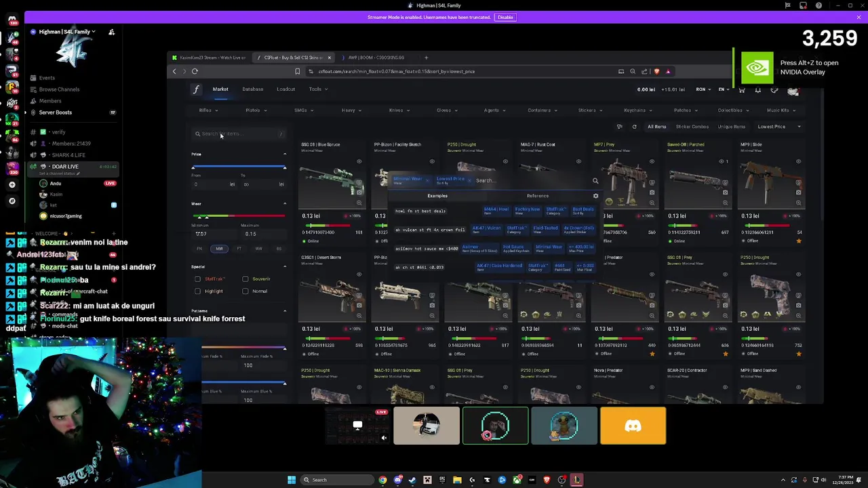This screenshot has width=868, height=488.
Task: Click Discord Add a Server plus icon
Action: click(x=12, y=184)
